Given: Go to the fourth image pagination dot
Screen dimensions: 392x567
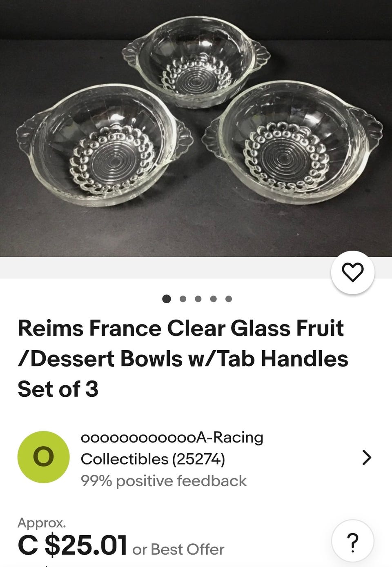Looking at the screenshot, I should pyautogui.click(x=213, y=299).
